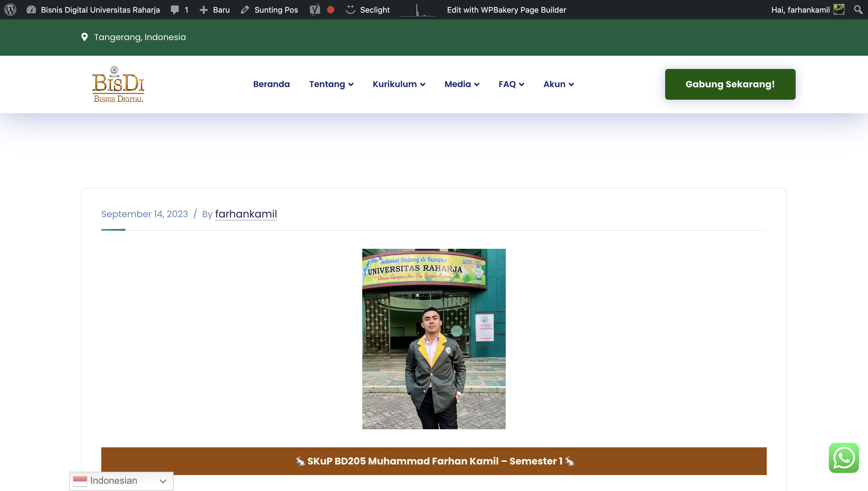Open the Universitas Raharja campus photo
Image resolution: width=868 pixels, height=491 pixels.
(x=434, y=339)
